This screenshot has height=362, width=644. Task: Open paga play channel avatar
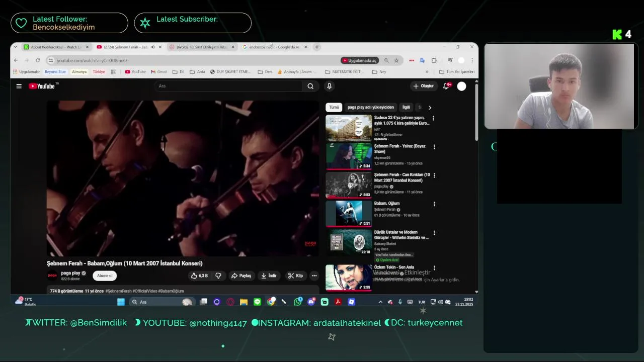52,275
